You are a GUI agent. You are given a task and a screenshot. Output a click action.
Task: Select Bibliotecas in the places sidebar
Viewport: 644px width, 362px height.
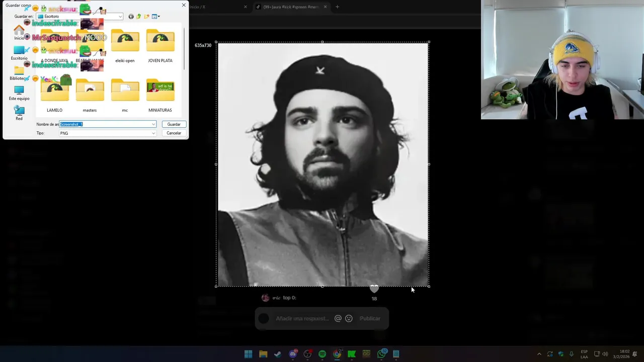(19, 73)
